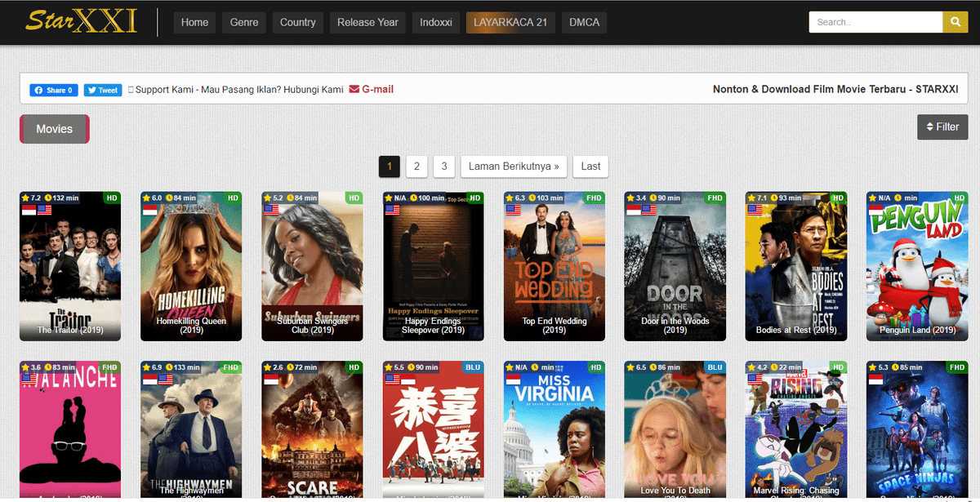Expand the Genre menu
The height and width of the screenshot is (502, 980).
point(244,22)
